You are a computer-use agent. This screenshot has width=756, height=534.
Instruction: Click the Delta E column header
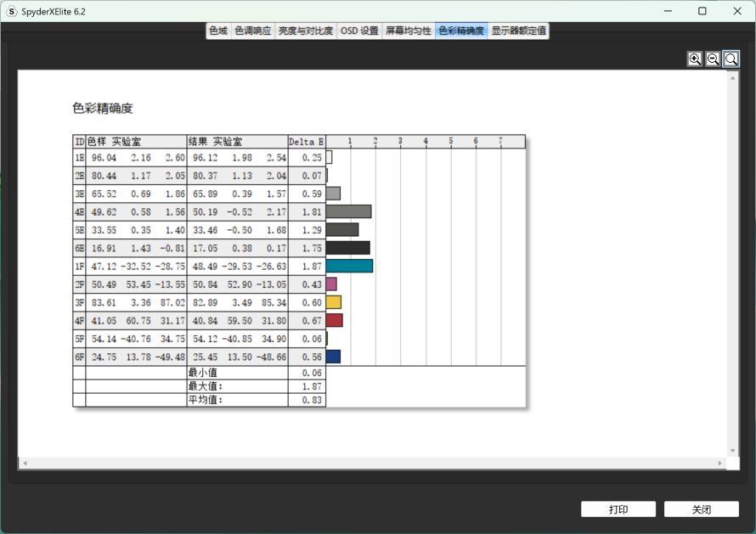coord(307,142)
